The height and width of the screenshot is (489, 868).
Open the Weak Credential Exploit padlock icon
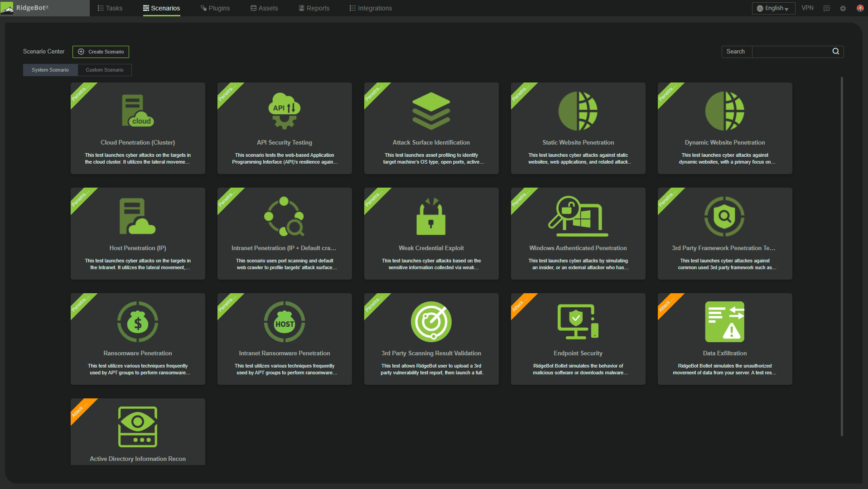click(431, 217)
